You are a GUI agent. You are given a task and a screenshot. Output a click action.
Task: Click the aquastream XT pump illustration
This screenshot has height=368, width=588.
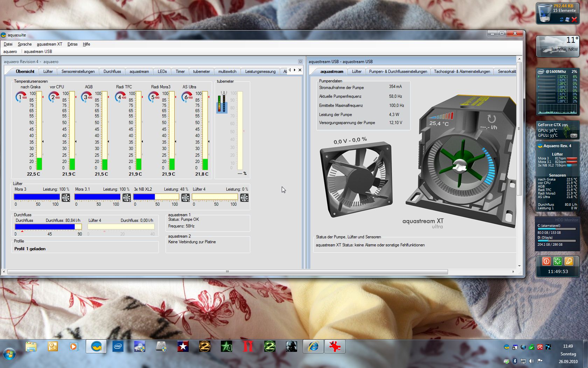coord(461,161)
